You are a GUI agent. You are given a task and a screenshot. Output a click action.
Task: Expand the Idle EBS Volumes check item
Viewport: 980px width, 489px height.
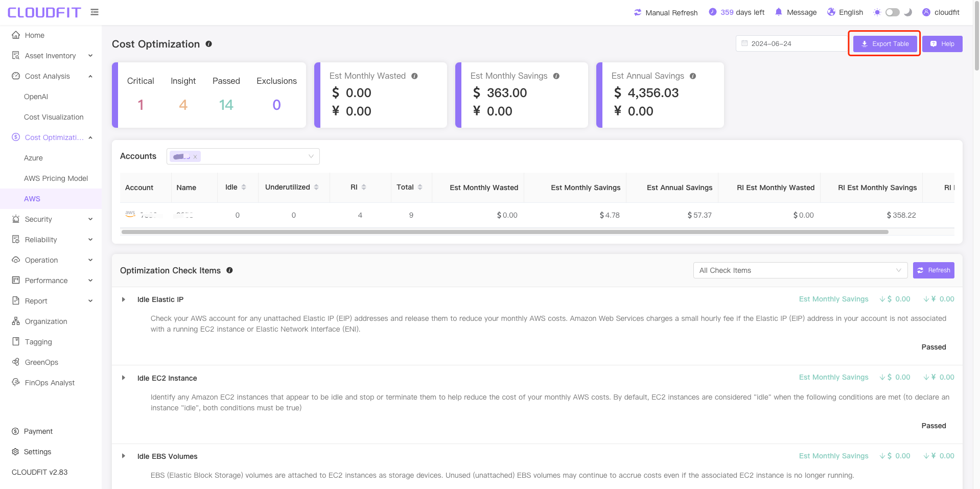click(x=124, y=456)
